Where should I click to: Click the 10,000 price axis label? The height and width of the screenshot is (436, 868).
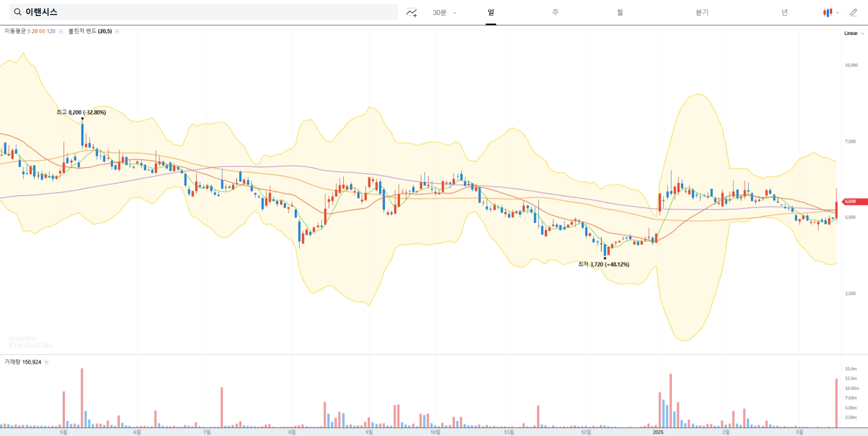[x=851, y=65]
